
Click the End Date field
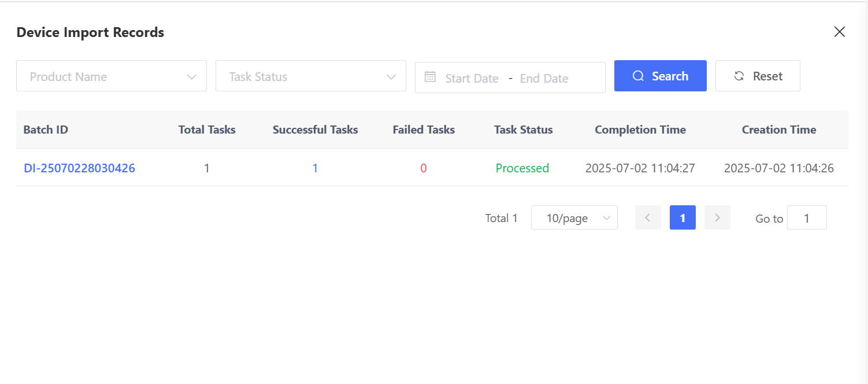[x=544, y=78]
